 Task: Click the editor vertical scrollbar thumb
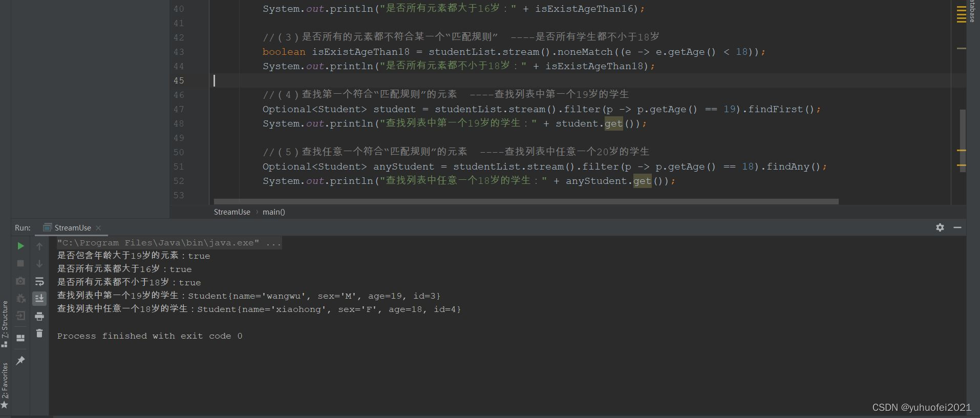[x=963, y=141]
